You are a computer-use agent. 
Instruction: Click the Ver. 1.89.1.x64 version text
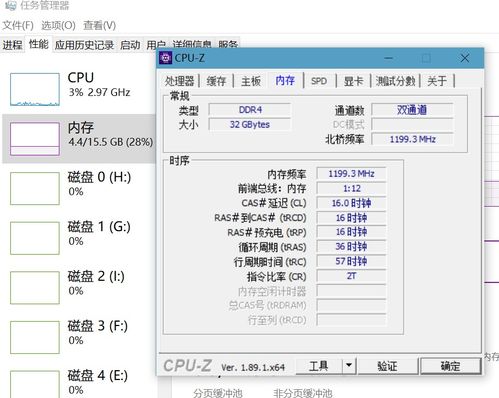(253, 368)
